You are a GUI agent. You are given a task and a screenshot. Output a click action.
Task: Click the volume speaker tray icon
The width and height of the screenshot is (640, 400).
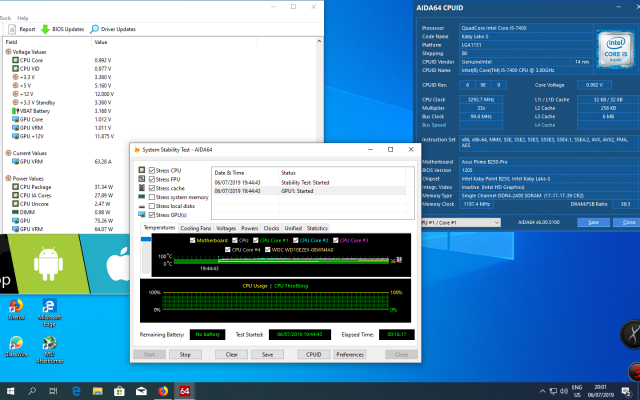564,391
